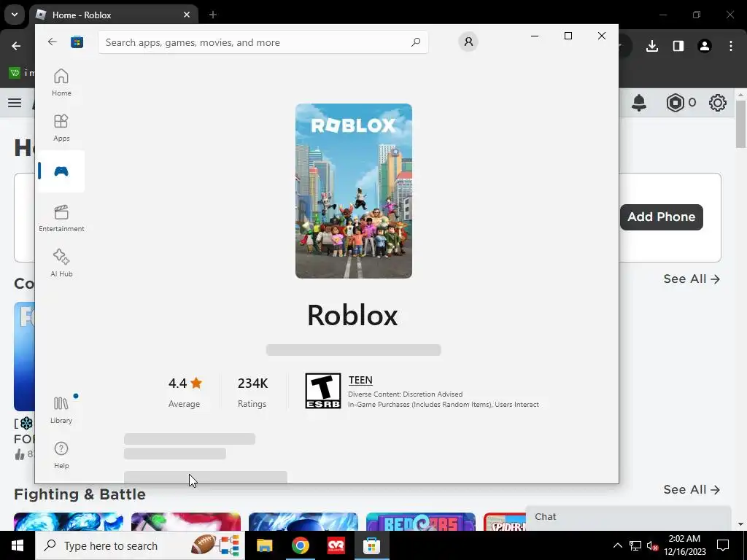Open Microsoft Store from taskbar
The image size is (747, 560).
pos(371,545)
